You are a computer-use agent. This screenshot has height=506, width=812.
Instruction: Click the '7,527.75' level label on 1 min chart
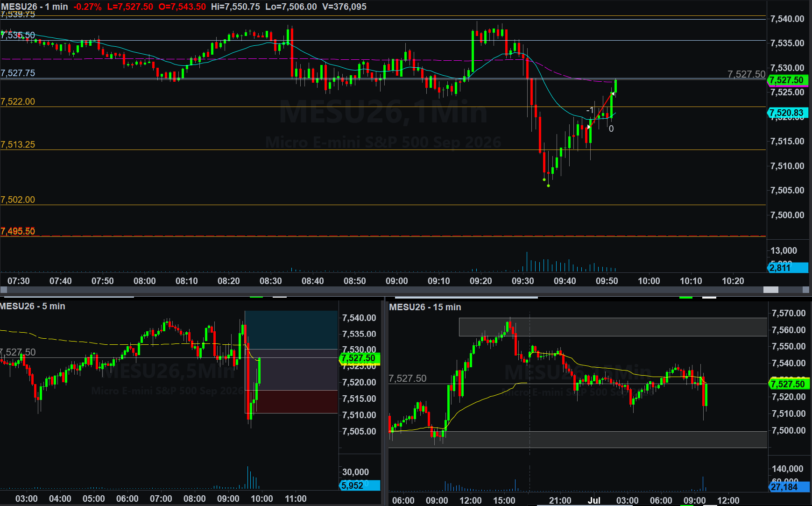(18, 73)
